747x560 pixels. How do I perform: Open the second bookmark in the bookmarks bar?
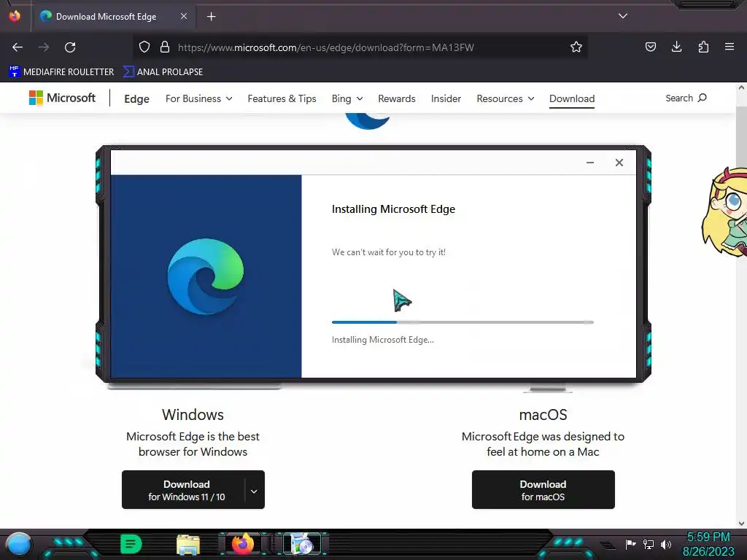163,72
